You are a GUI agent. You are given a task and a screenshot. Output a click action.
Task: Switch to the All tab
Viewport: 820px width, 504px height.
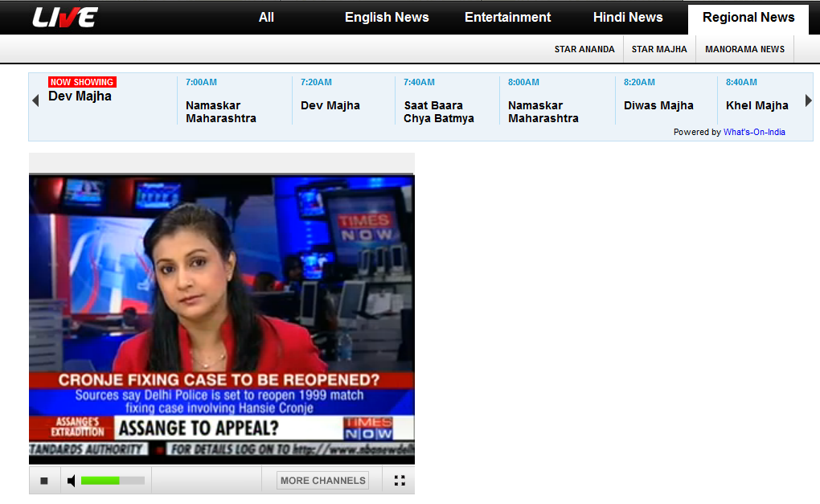tap(266, 17)
